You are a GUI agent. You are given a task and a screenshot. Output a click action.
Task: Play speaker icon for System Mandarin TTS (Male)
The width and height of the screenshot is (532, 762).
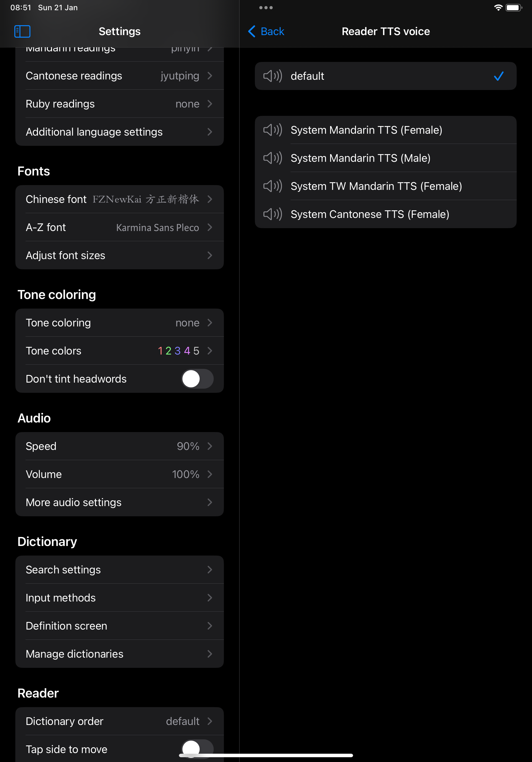[272, 158]
